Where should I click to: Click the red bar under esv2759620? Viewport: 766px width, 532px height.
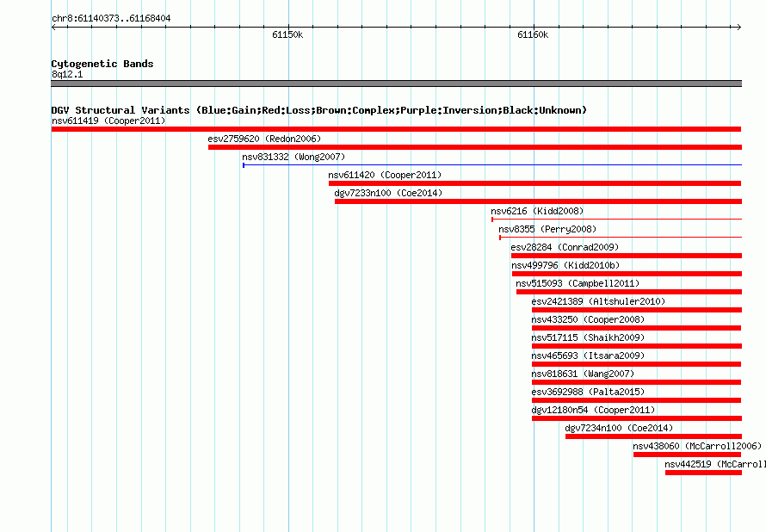(x=475, y=147)
